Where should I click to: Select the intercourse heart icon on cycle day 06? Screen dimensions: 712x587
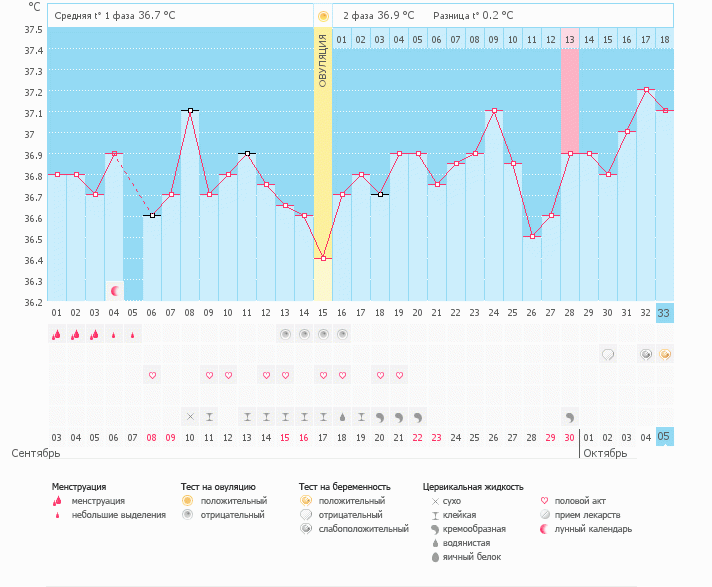pos(152,375)
